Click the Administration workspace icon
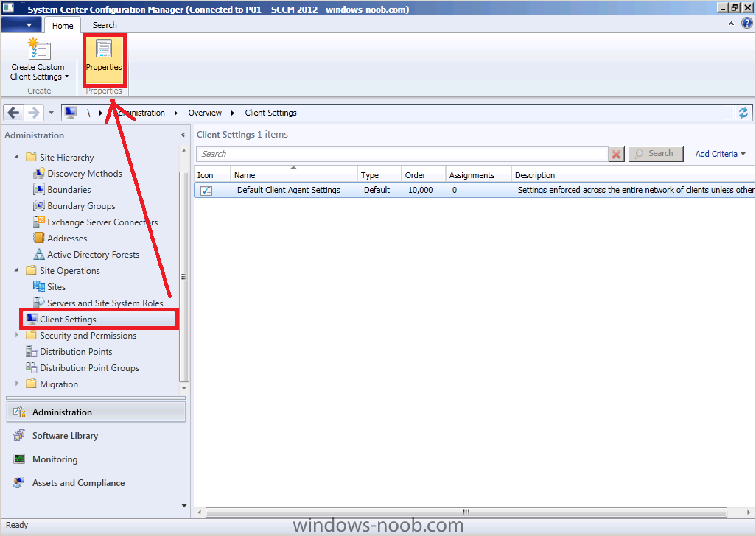The width and height of the screenshot is (756, 536). pos(19,412)
